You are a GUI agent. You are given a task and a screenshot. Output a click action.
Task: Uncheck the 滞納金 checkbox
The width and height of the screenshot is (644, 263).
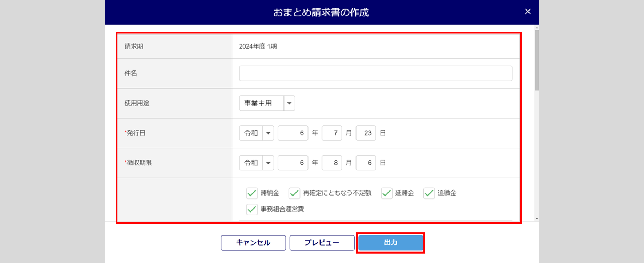point(252,193)
